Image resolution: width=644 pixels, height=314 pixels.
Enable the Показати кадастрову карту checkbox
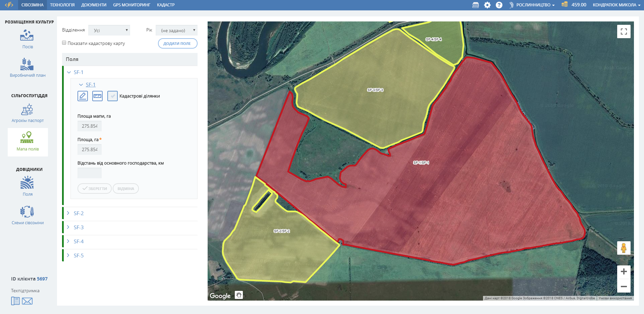tap(64, 43)
